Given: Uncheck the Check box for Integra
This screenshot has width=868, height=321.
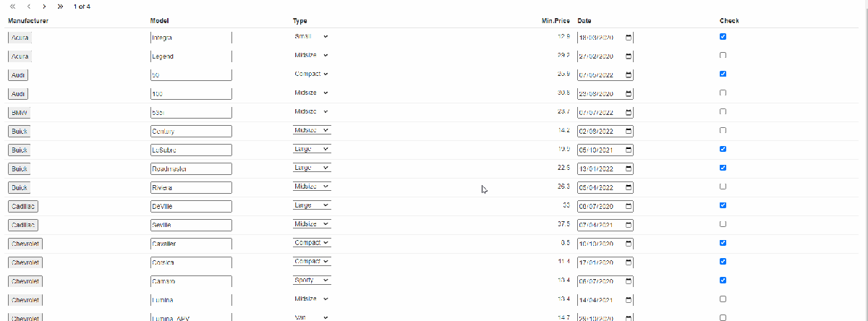Looking at the screenshot, I should click(x=723, y=36).
